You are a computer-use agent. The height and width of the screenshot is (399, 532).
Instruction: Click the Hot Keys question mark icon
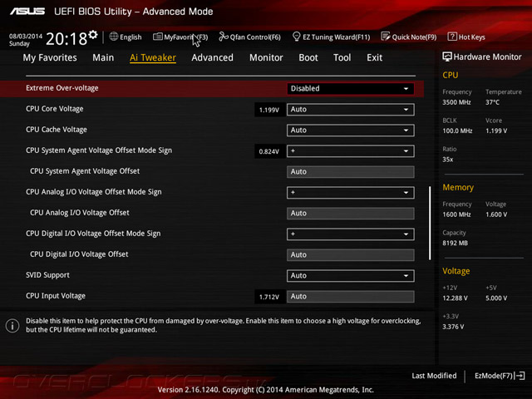[x=452, y=37]
